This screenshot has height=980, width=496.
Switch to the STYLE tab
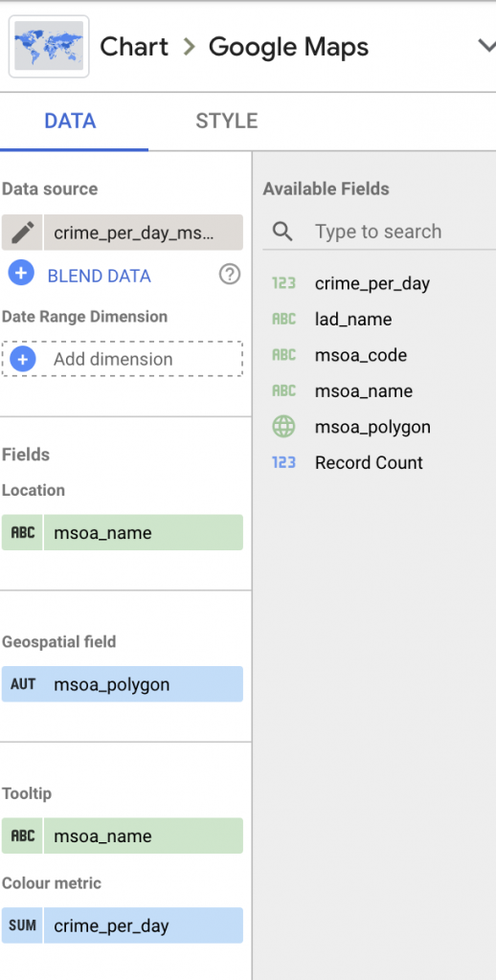point(226,121)
